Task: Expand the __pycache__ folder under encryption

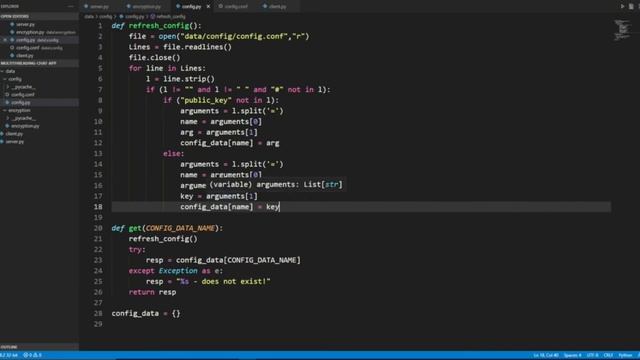Action: (x=39, y=118)
